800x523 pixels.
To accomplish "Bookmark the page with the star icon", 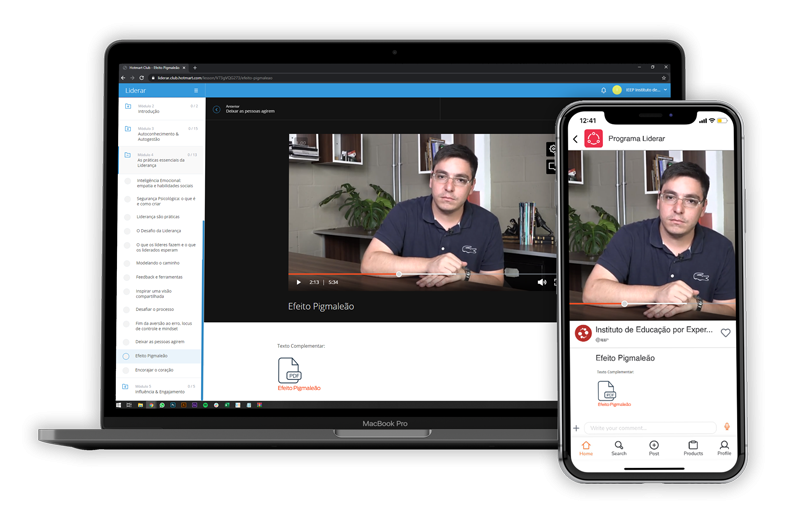I will pyautogui.click(x=664, y=78).
